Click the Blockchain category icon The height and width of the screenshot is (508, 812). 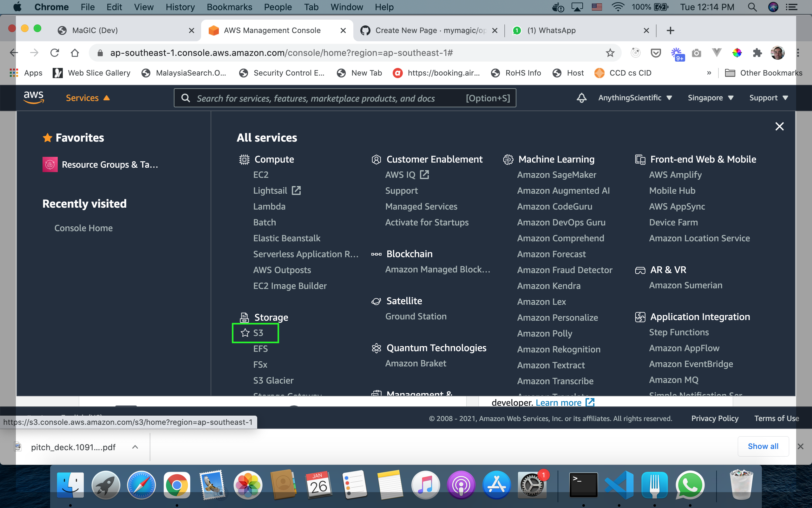tap(376, 254)
